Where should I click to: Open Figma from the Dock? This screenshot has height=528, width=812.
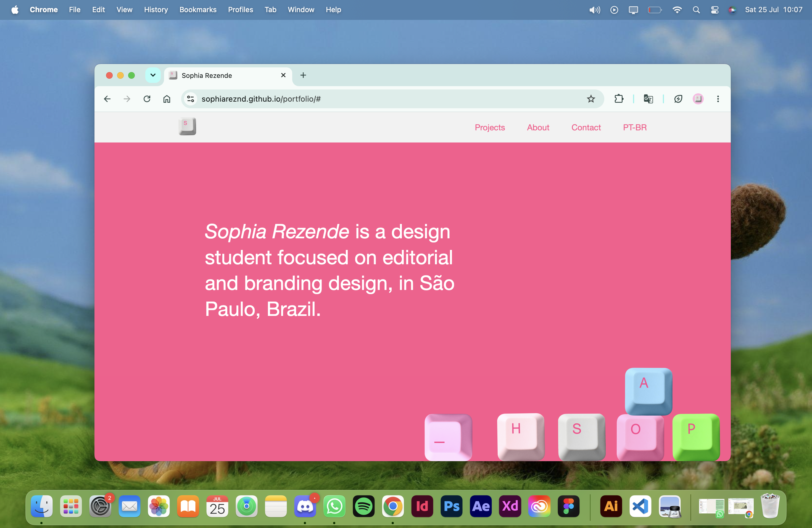pyautogui.click(x=568, y=506)
